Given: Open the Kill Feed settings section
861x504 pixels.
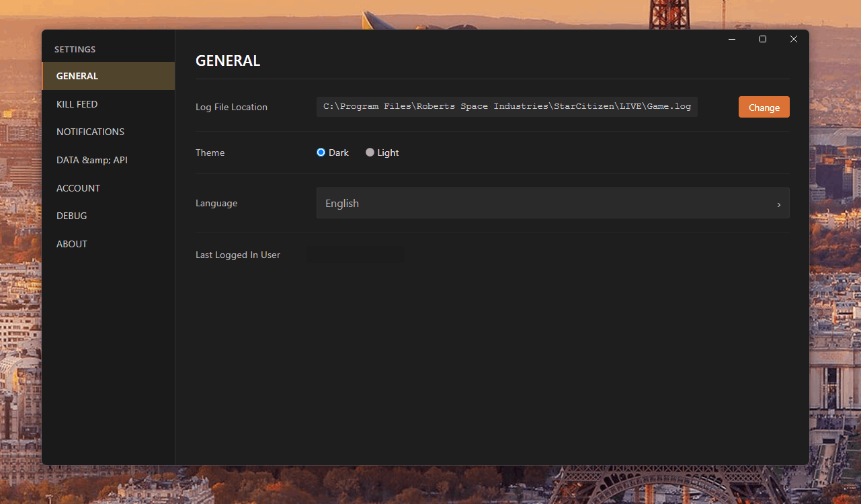Looking at the screenshot, I should pyautogui.click(x=108, y=104).
